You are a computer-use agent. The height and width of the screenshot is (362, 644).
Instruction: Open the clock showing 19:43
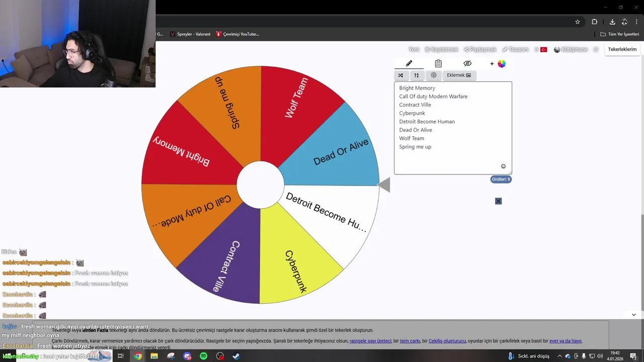(x=615, y=356)
